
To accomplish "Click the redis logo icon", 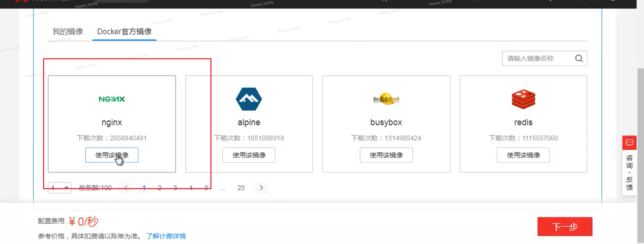I will (x=523, y=99).
